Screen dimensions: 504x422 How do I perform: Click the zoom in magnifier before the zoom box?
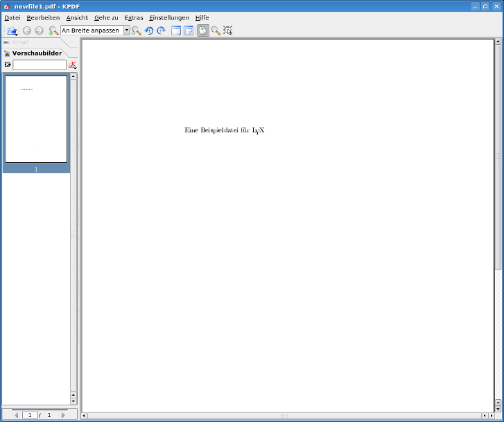click(x=53, y=30)
